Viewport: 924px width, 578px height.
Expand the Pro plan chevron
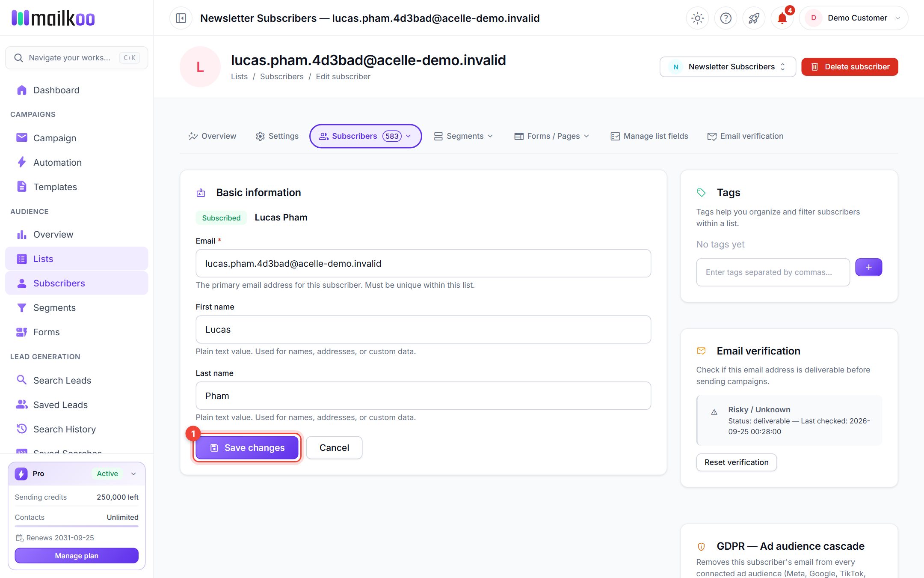tap(133, 474)
